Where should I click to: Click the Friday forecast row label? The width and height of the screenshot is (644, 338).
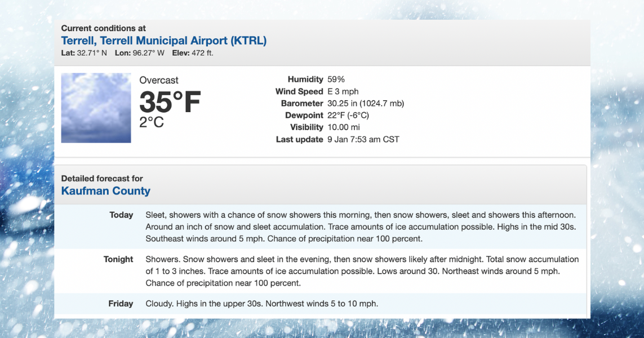tap(121, 304)
